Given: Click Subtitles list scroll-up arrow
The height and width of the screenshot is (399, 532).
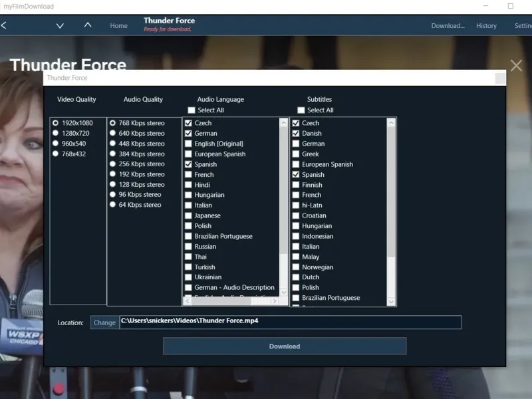Looking at the screenshot, I should point(391,122).
